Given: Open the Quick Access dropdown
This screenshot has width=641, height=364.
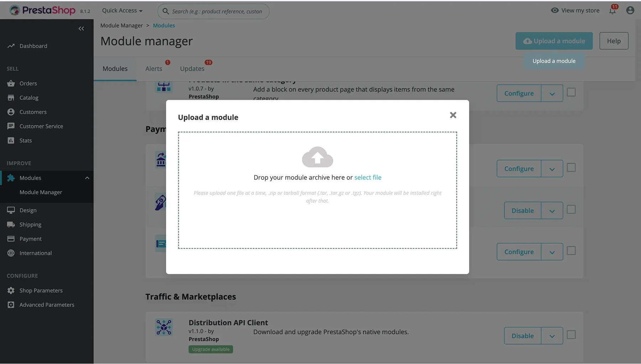Looking at the screenshot, I should pyautogui.click(x=122, y=10).
